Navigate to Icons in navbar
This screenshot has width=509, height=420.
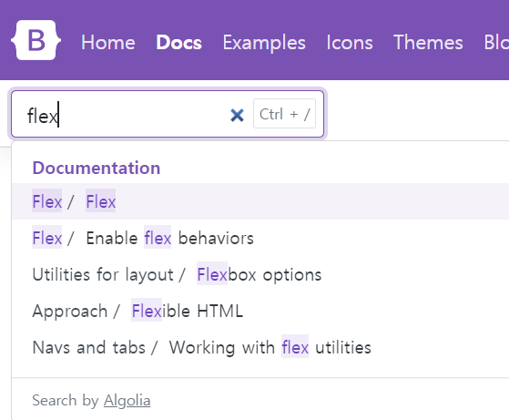(350, 43)
